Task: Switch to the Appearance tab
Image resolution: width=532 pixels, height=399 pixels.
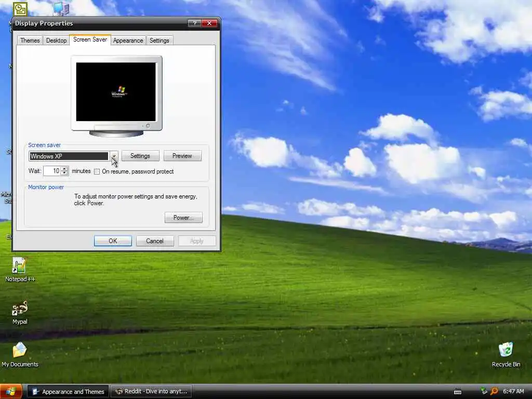Action: pos(128,41)
